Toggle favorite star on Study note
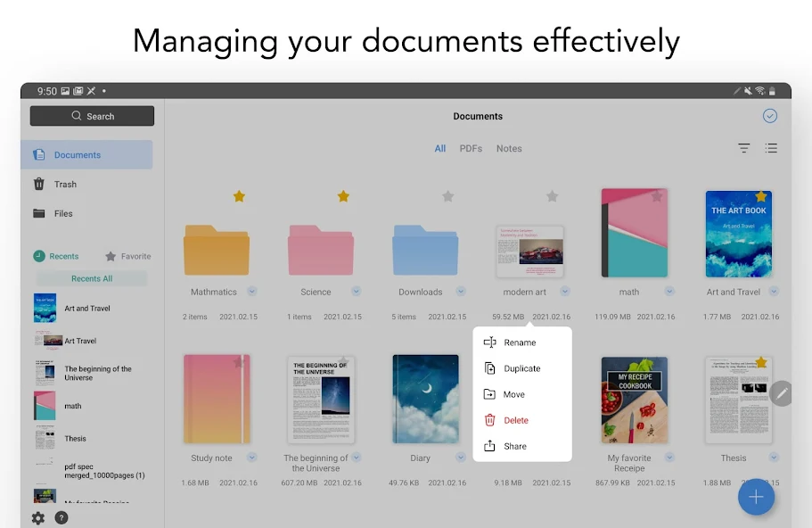Image resolution: width=812 pixels, height=528 pixels. [x=239, y=362]
